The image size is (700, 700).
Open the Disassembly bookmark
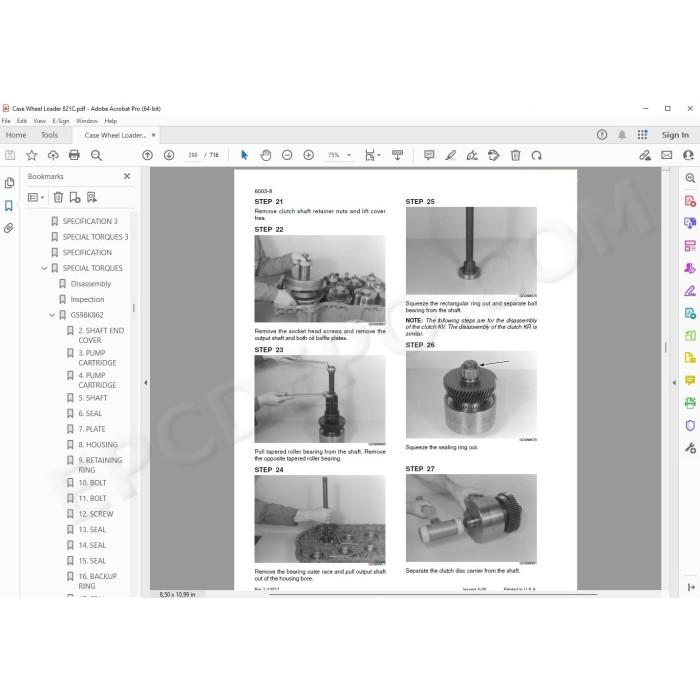(x=91, y=284)
